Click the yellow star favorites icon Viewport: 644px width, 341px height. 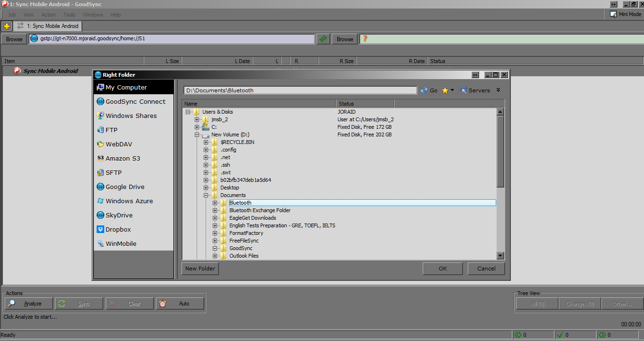click(445, 90)
